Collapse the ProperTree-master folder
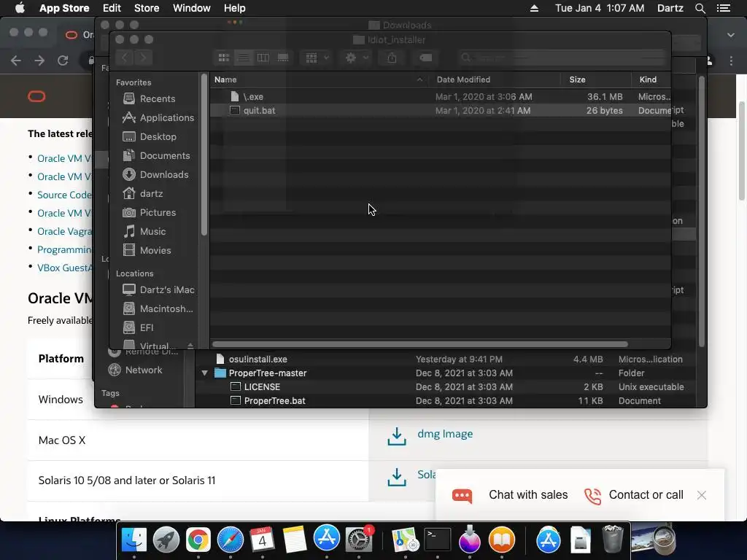747x560 pixels. click(x=204, y=373)
